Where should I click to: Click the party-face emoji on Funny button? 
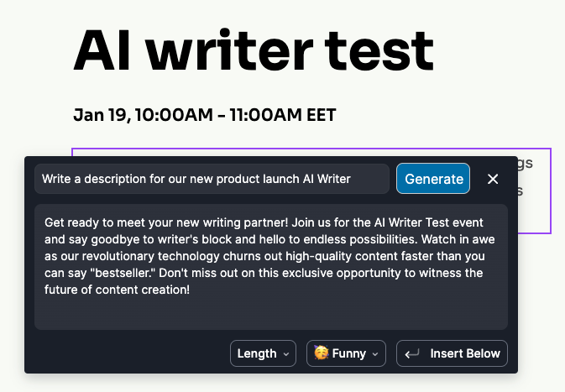[x=321, y=353]
